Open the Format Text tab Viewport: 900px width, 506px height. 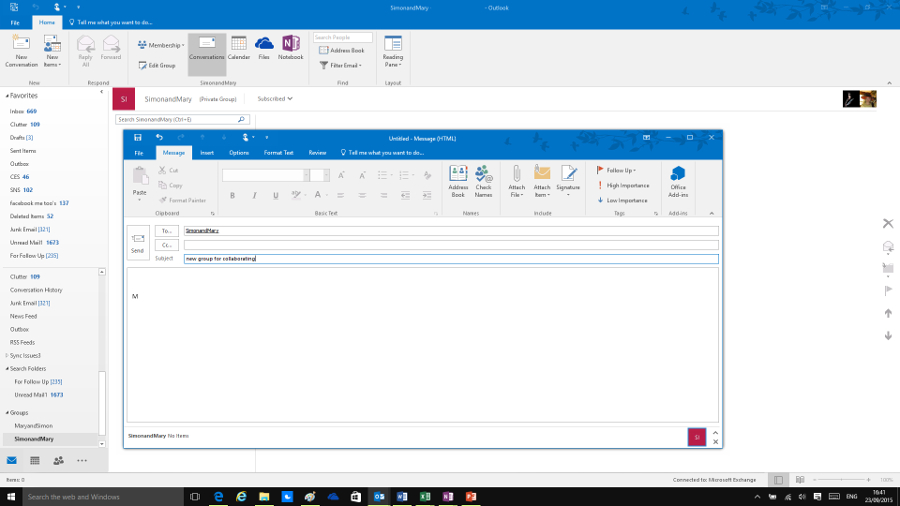pyautogui.click(x=278, y=153)
